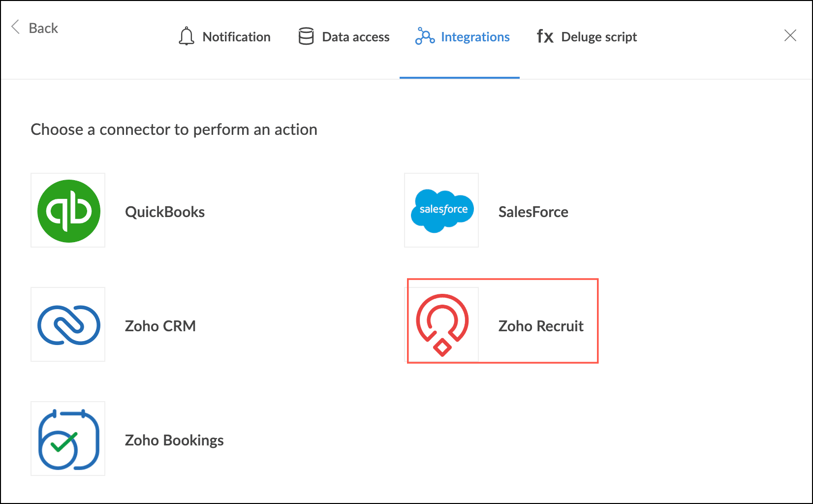Screen dimensions: 813x504
Task: Click the fx Deluge script icon
Action: (x=545, y=37)
